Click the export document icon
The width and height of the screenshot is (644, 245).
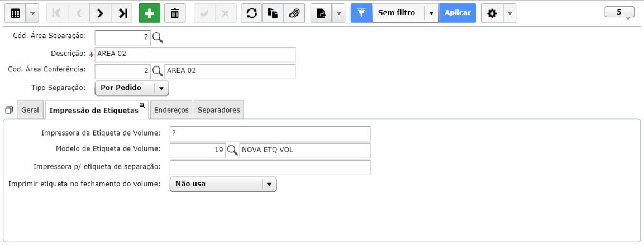[321, 13]
